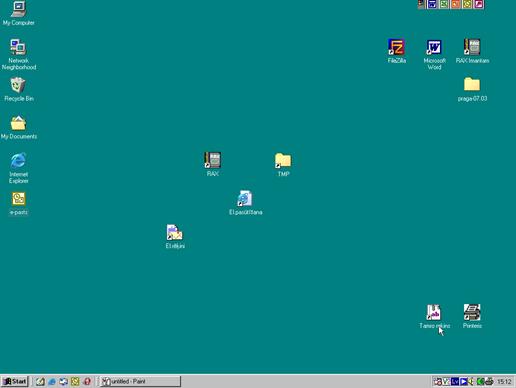Select the Printeris printer shortcut

[472, 316]
